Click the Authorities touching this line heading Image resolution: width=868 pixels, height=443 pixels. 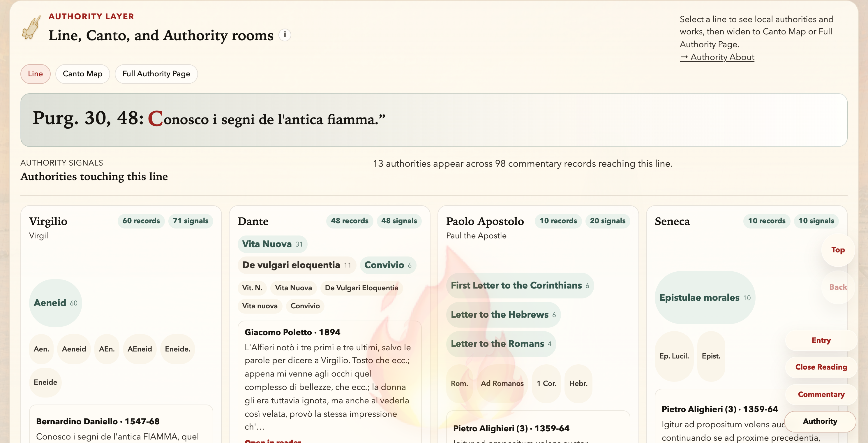pos(94,176)
